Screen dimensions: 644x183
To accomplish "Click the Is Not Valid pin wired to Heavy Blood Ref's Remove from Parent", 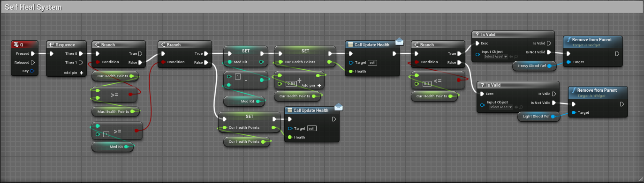I will (x=549, y=52).
